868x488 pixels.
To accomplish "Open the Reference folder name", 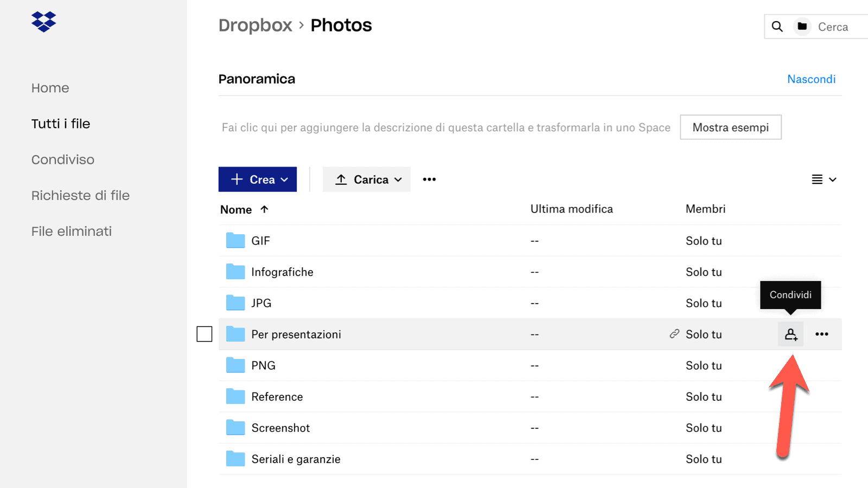I will [x=277, y=397].
